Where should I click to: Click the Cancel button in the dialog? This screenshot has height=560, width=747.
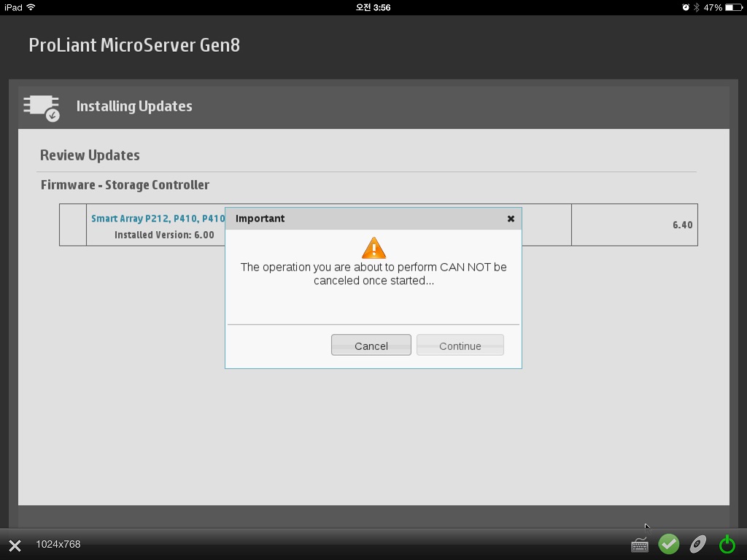click(x=371, y=345)
